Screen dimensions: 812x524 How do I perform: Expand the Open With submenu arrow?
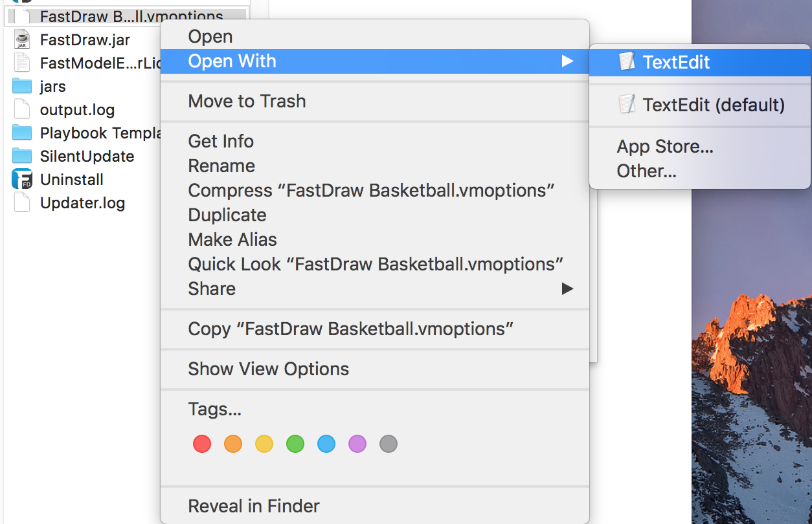point(567,61)
